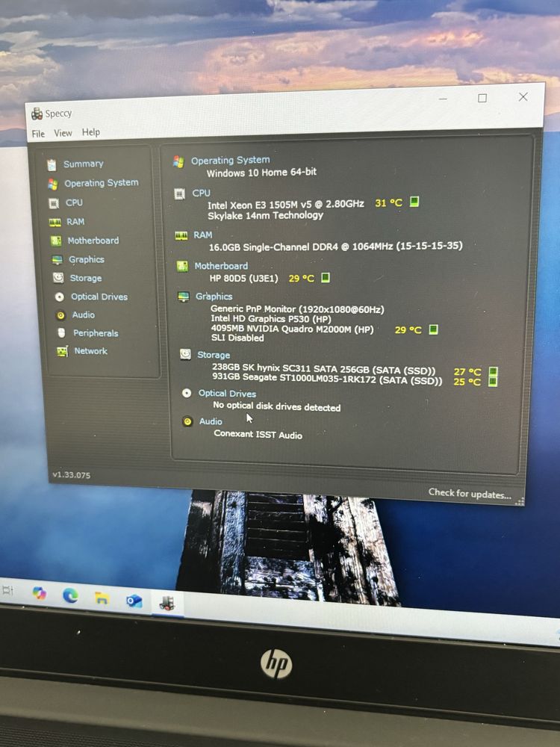Click Conexant ISST Audio text
This screenshot has width=560, height=747.
click(x=258, y=435)
